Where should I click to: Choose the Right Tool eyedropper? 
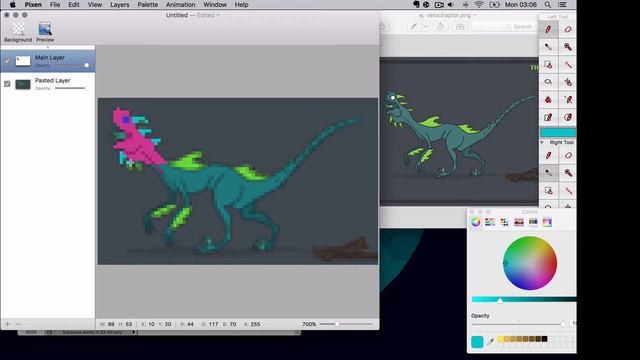tap(548, 173)
